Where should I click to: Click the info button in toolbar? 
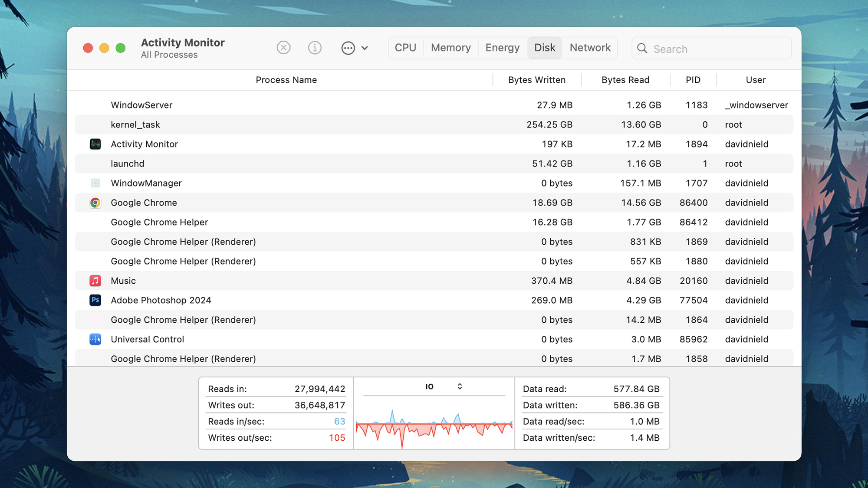coord(315,48)
